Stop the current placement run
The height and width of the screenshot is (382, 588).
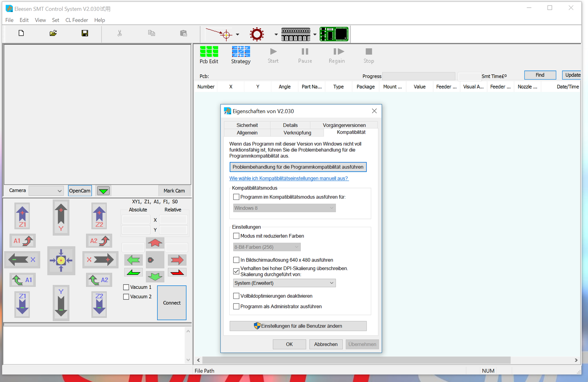click(368, 55)
